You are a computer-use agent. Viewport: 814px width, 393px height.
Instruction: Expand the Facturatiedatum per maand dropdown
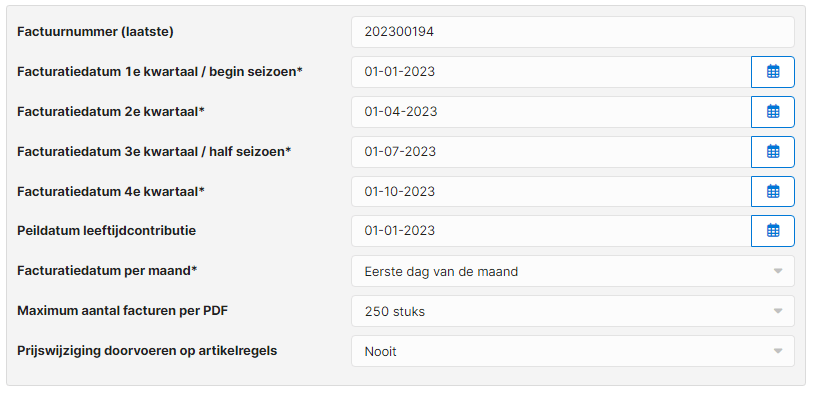pyautogui.click(x=573, y=271)
